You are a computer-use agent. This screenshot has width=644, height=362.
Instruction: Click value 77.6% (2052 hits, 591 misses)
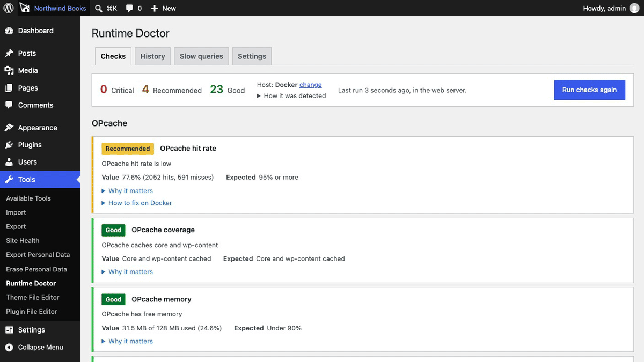(x=167, y=178)
